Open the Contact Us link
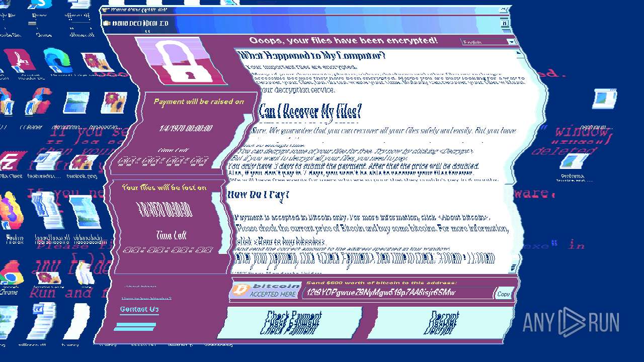644x362 pixels. click(x=139, y=309)
